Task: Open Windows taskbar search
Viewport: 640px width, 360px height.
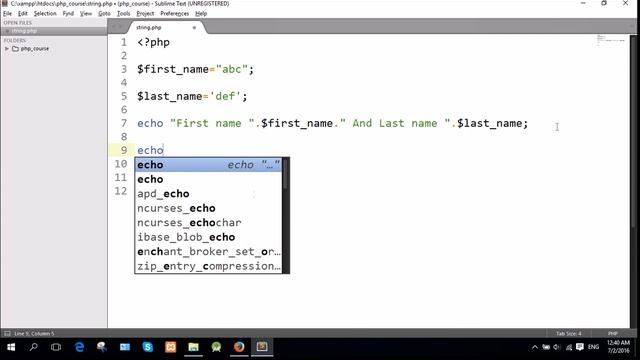Action: tap(33, 347)
